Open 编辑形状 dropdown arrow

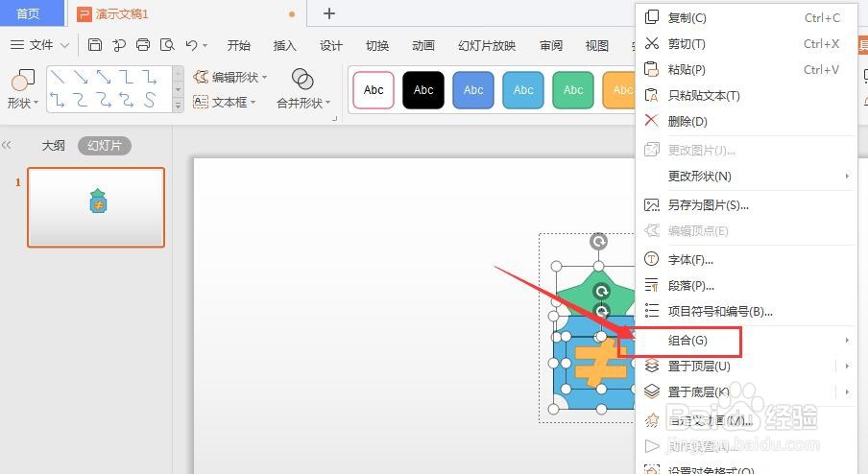click(265, 77)
